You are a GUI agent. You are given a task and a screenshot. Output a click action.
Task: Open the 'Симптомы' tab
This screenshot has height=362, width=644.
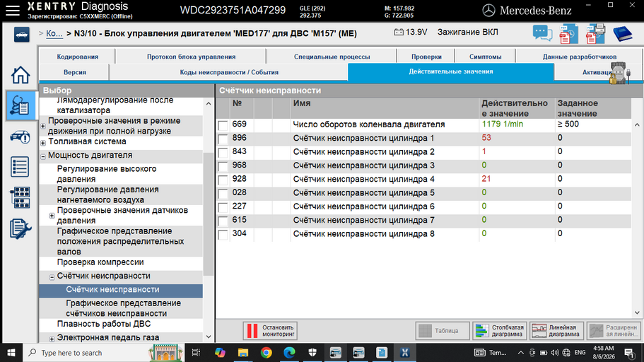(x=485, y=57)
